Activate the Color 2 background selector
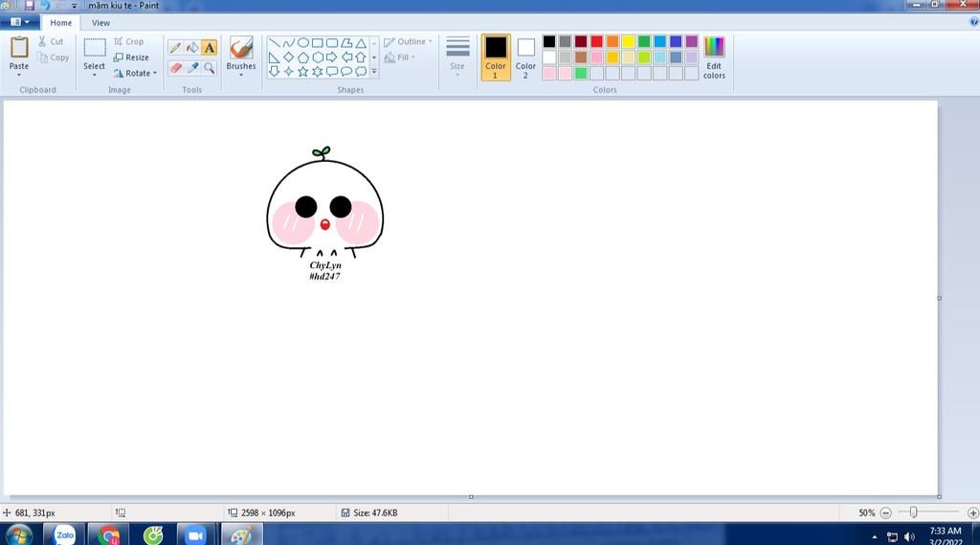The height and width of the screenshot is (545, 980). click(x=525, y=57)
